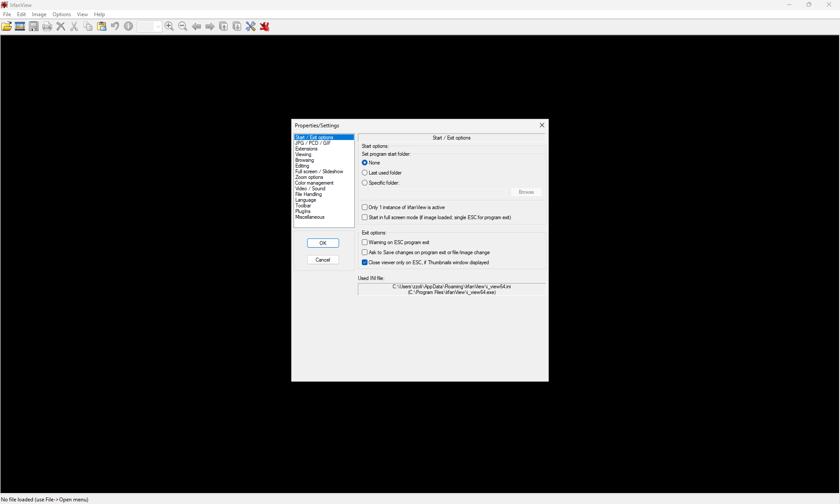Open the Slideshow toolbar icon
This screenshot has height=504, width=840.
tap(20, 26)
